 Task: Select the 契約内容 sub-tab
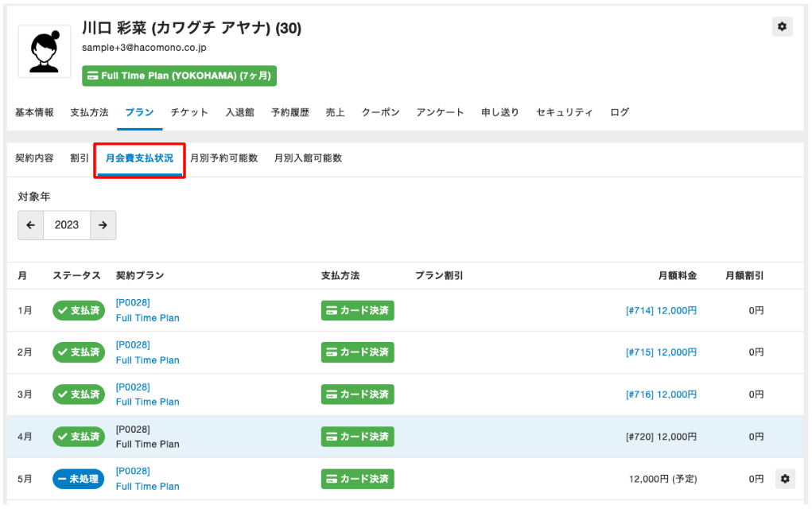(34, 158)
